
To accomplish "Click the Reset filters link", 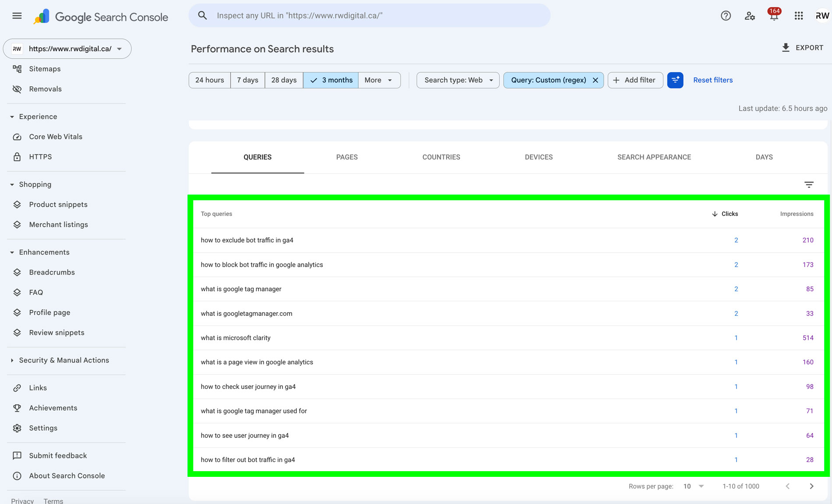I will [712, 80].
